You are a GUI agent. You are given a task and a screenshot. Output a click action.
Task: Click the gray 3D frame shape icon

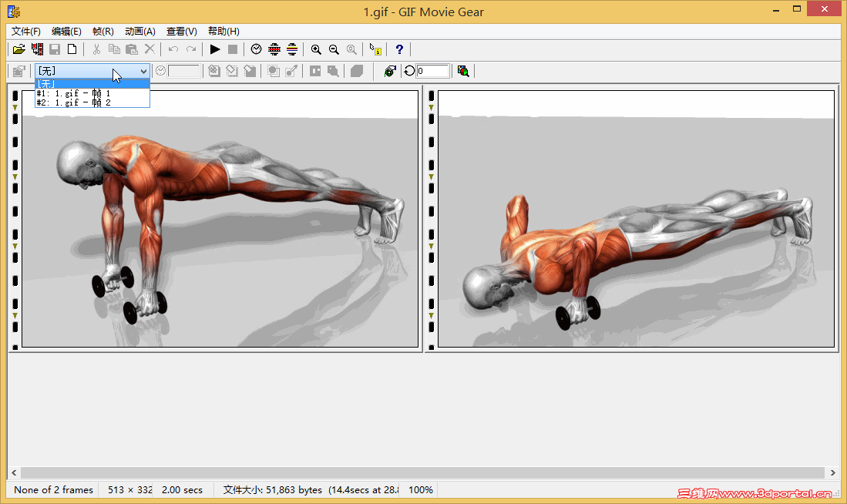point(357,72)
